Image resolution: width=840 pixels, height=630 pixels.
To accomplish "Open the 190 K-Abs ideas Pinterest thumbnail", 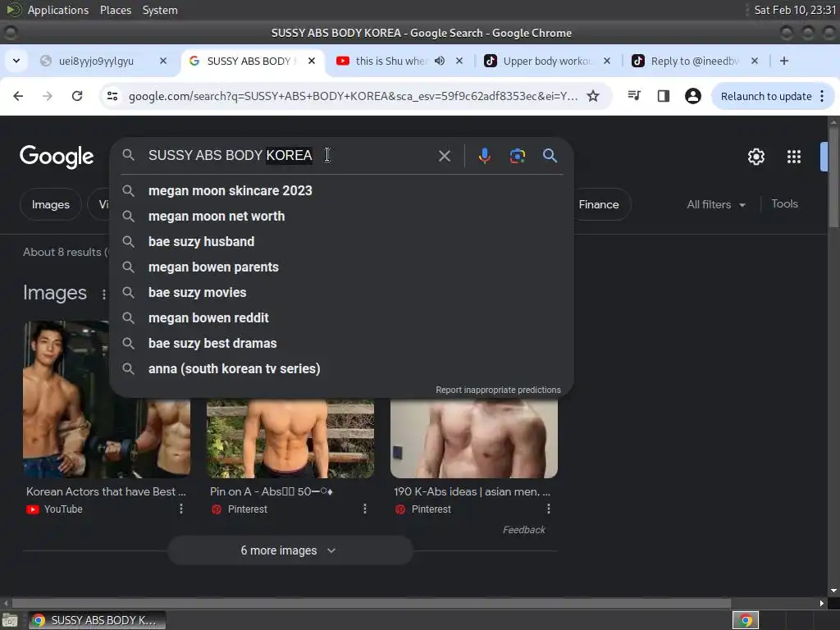I will click(474, 438).
